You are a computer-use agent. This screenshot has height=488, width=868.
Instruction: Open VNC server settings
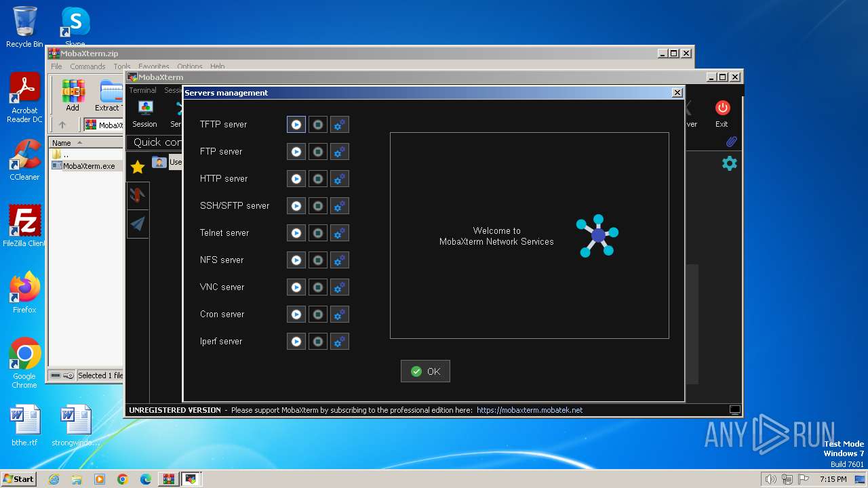[340, 287]
